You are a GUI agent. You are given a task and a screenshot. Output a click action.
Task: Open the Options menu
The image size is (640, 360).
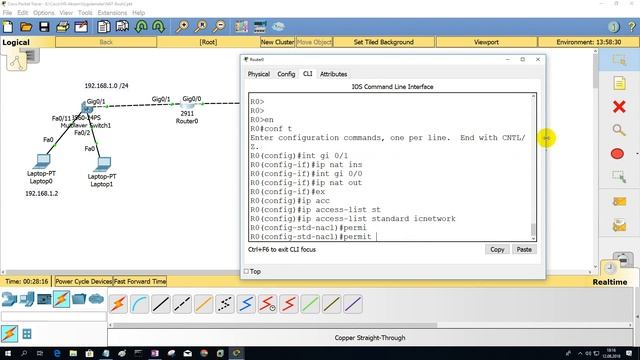(x=44, y=13)
